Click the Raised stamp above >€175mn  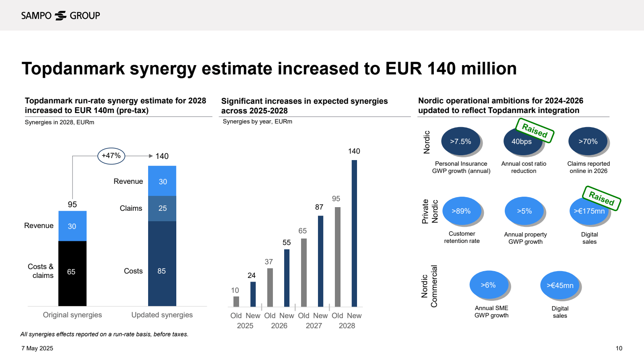coord(602,198)
